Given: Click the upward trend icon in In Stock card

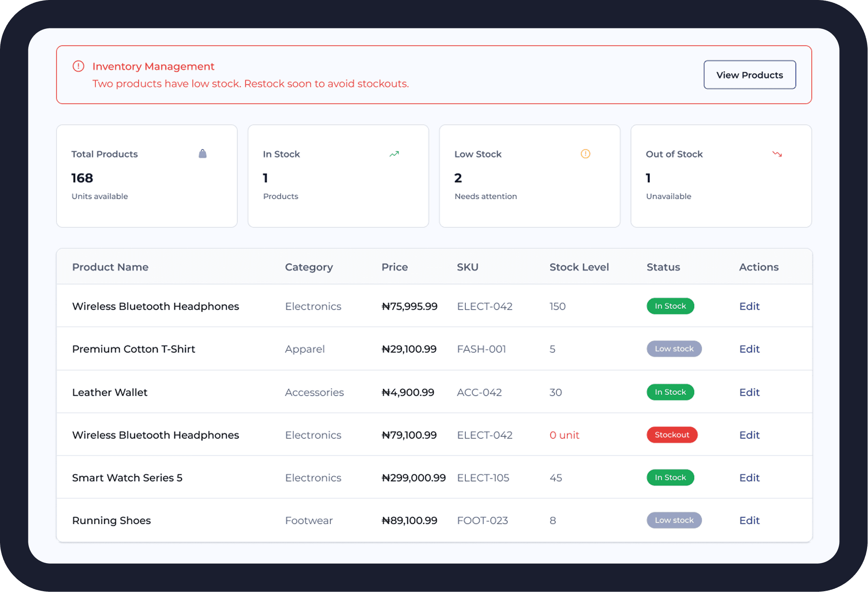Looking at the screenshot, I should coord(394,154).
